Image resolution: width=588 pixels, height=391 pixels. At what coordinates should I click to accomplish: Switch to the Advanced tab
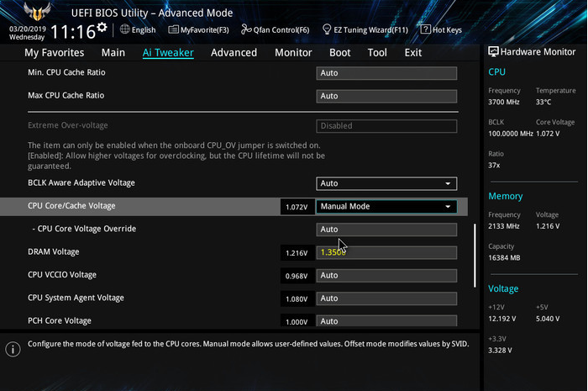click(234, 52)
